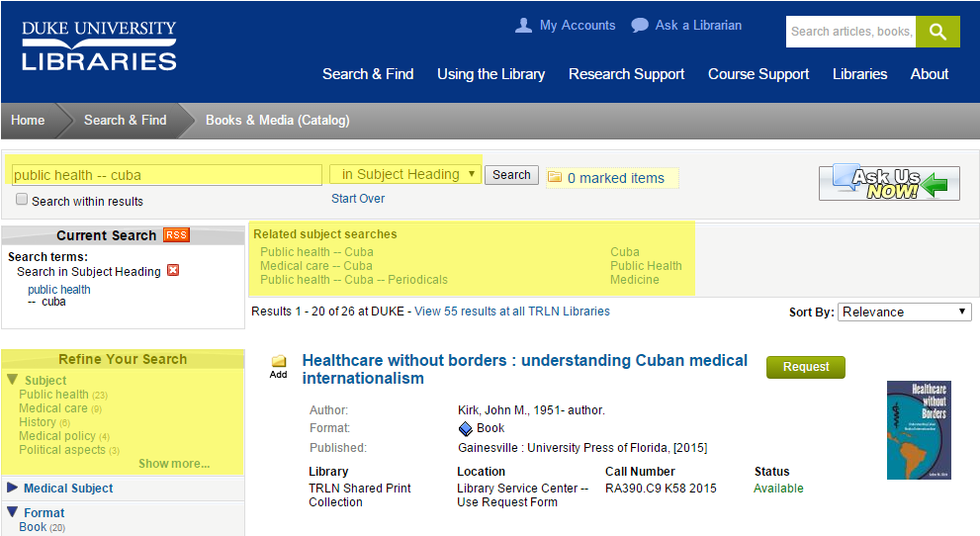Click Ask a Librarian link text
980x536 pixels.
698,26
